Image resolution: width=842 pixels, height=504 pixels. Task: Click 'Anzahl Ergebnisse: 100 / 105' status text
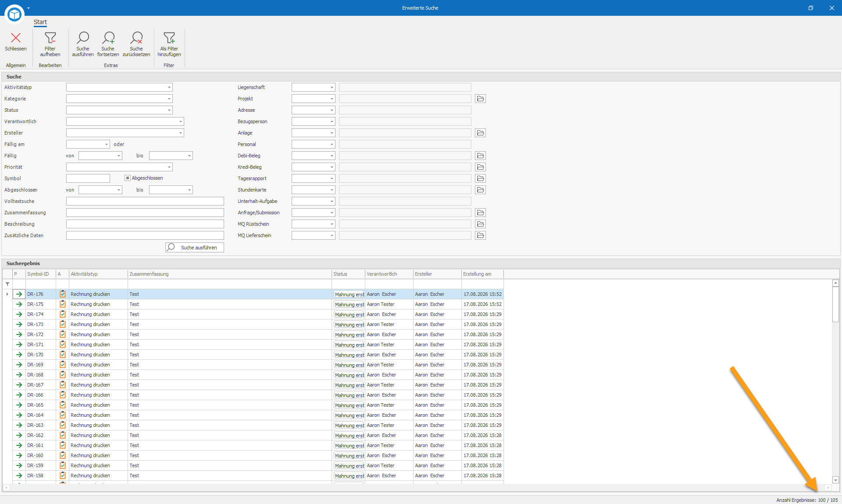807,500
